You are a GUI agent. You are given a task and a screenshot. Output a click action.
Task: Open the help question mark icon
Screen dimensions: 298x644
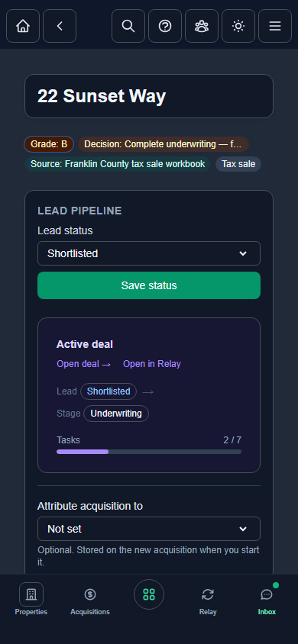pos(165,26)
